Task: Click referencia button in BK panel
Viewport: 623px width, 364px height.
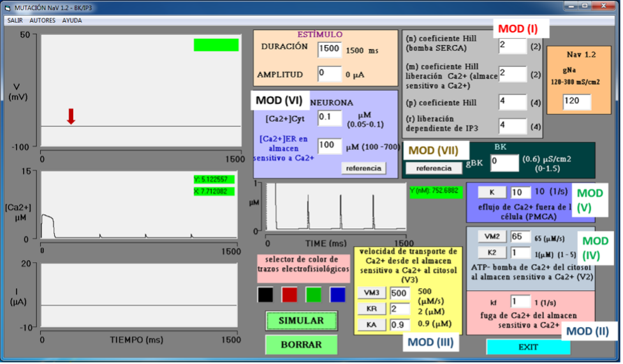Action: pyautogui.click(x=434, y=168)
